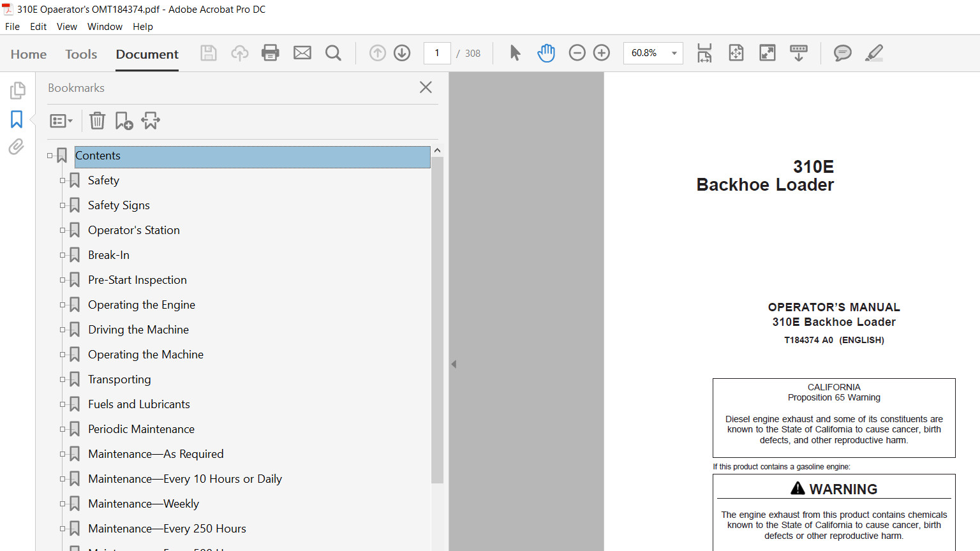Open Maintenance—As Required bookmark
This screenshot has width=980, height=551.
[156, 454]
